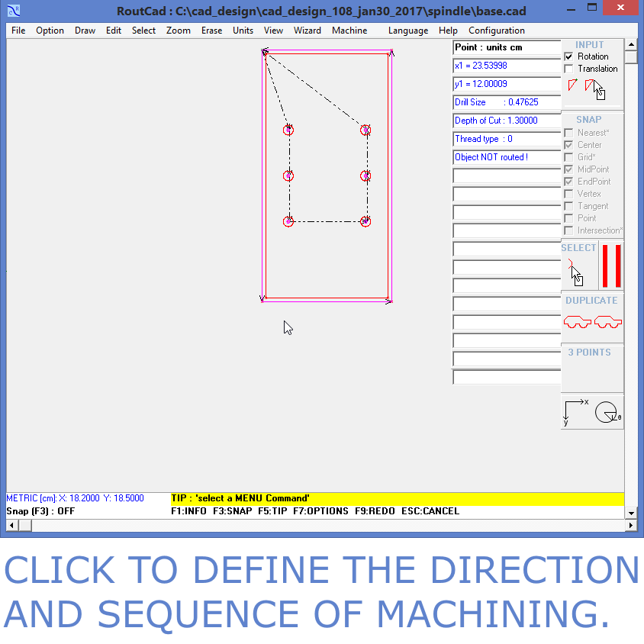The height and width of the screenshot is (644, 644).
Task: Open the Select menu
Action: coord(143,31)
